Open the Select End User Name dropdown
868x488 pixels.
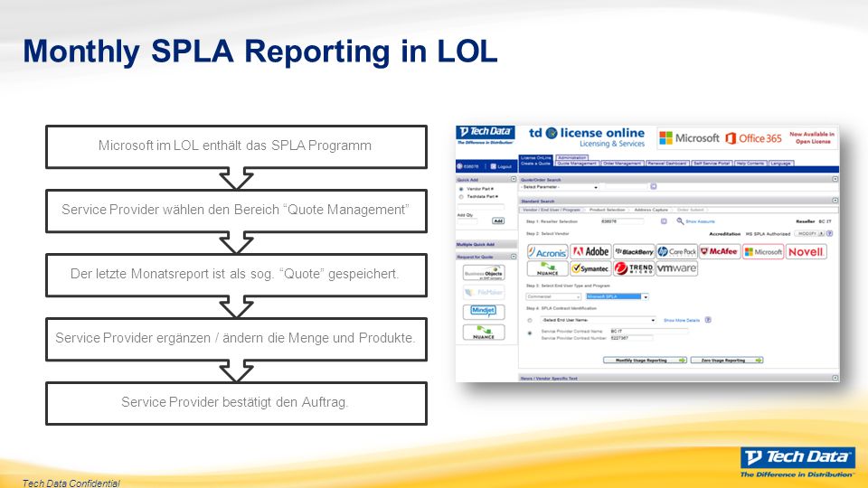pos(599,320)
